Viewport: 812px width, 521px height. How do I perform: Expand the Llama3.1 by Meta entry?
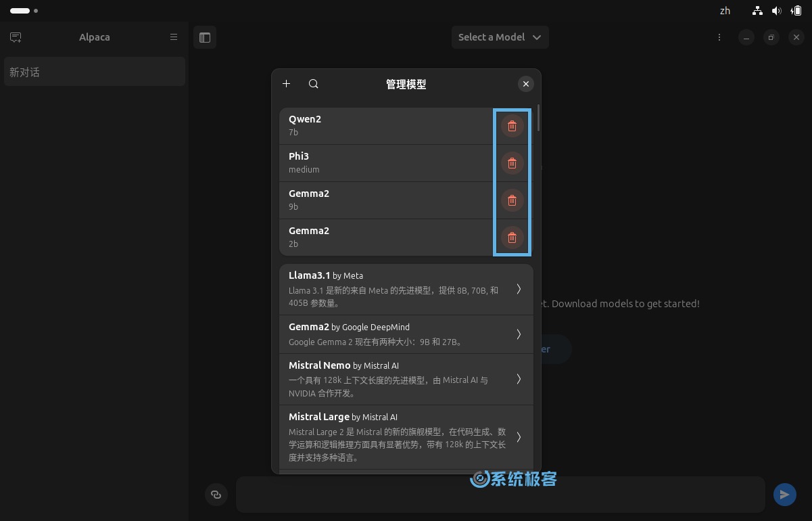coord(406,290)
